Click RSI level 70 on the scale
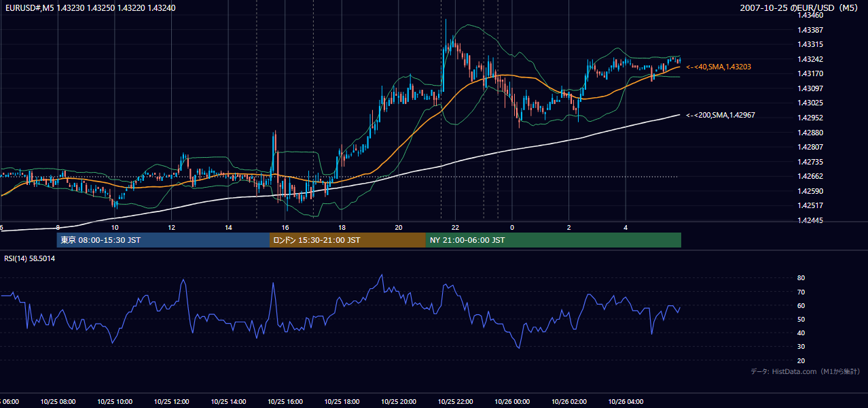Viewport: 868px width, 408px height. pos(801,292)
